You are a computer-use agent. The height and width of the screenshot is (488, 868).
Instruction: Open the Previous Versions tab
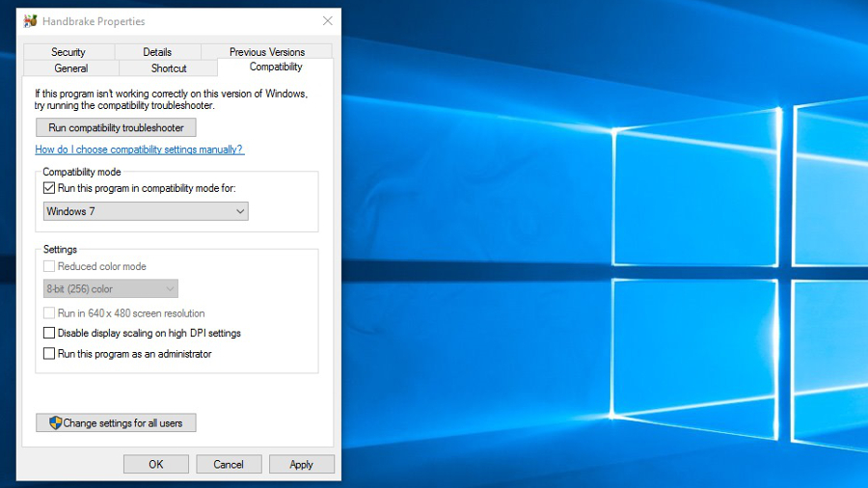pos(267,52)
